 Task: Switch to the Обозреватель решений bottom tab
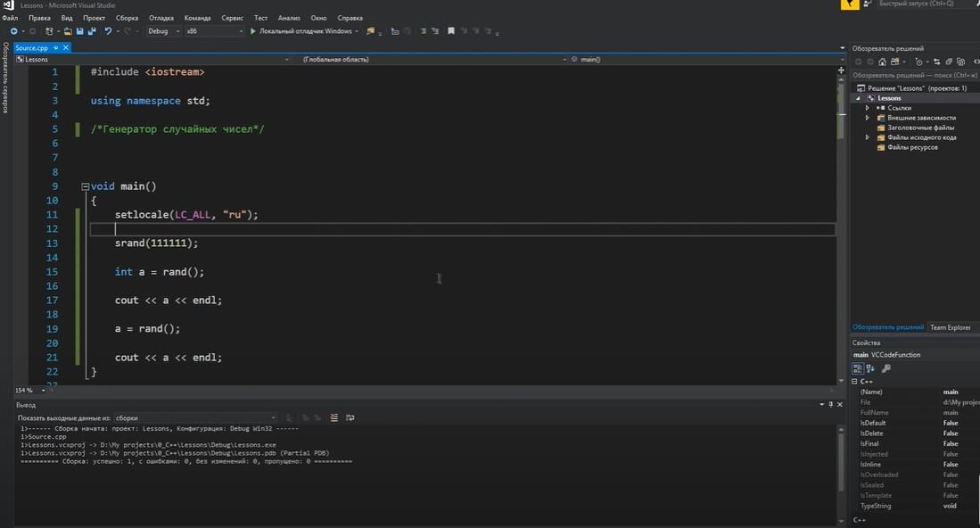coord(888,327)
